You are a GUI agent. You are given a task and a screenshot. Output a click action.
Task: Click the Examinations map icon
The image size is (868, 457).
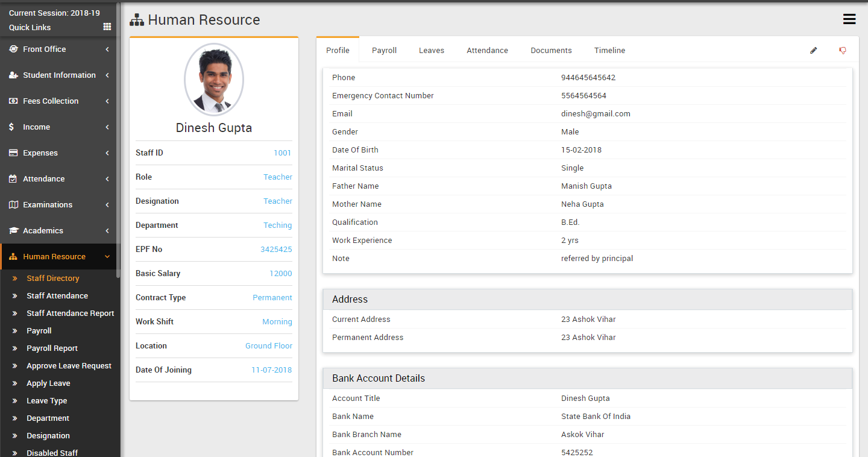click(13, 205)
